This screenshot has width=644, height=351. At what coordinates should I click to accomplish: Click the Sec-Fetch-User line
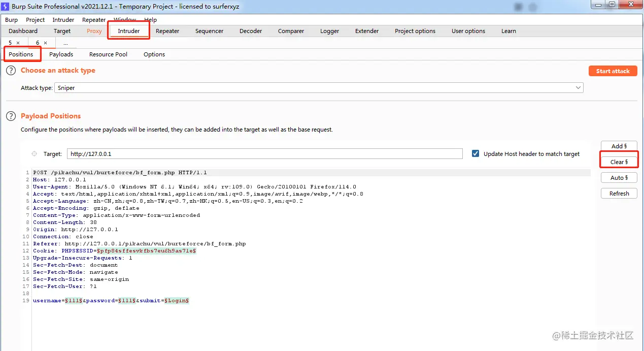click(64, 286)
